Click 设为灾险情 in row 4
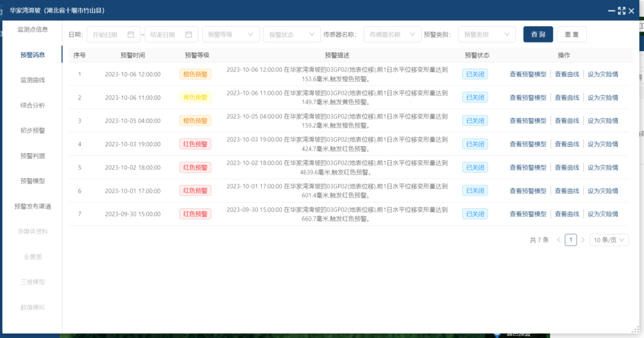This screenshot has width=644, height=338. 603,144
